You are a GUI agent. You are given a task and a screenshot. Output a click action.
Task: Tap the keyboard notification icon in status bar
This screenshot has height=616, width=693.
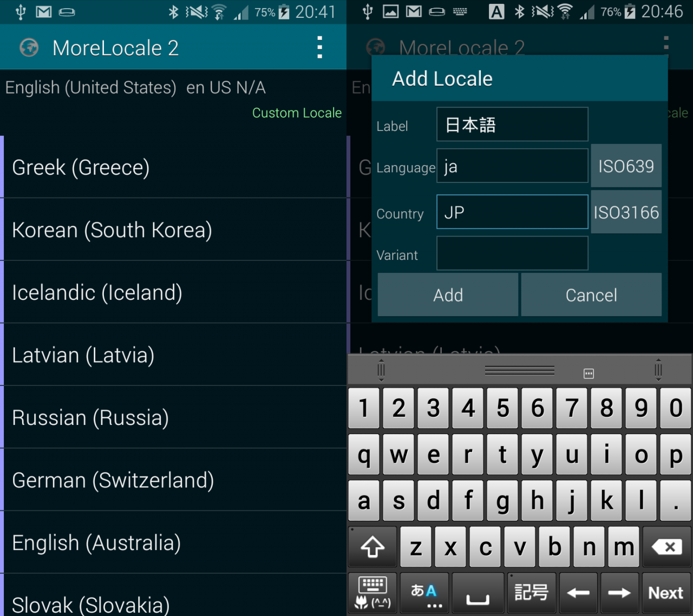coord(460,11)
